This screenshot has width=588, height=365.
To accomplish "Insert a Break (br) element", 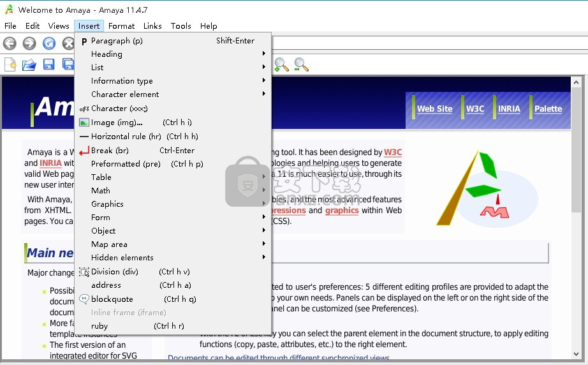I will pyautogui.click(x=173, y=151).
